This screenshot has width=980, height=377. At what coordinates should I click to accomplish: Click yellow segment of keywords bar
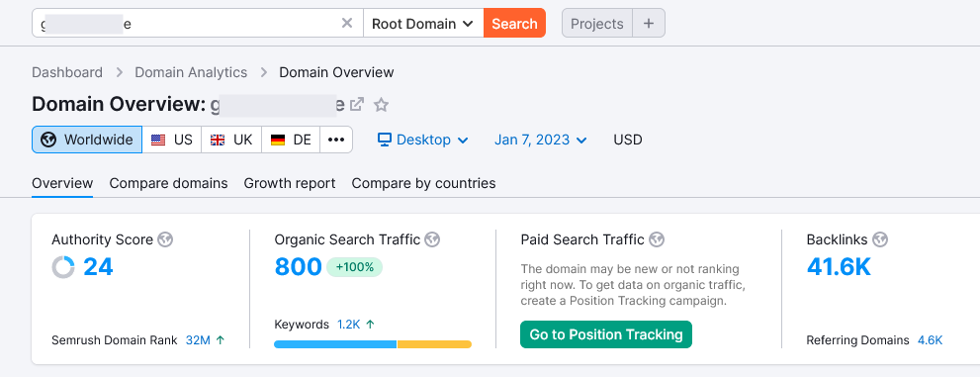coord(434,344)
